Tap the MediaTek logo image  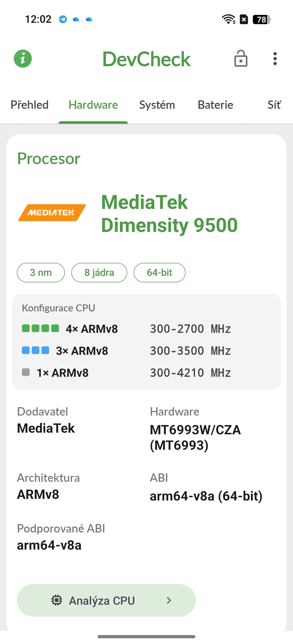click(x=52, y=213)
